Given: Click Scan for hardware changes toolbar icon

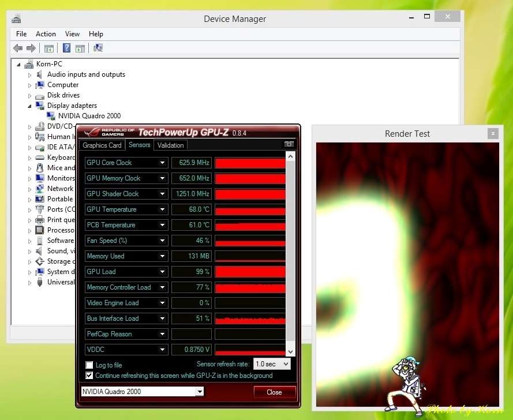Looking at the screenshot, I should [98, 48].
